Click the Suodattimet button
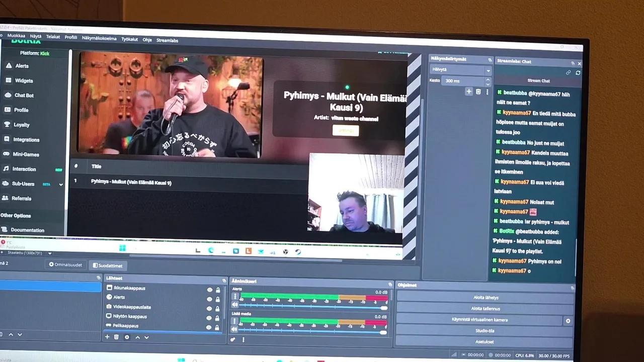The image size is (644, 362). (108, 265)
